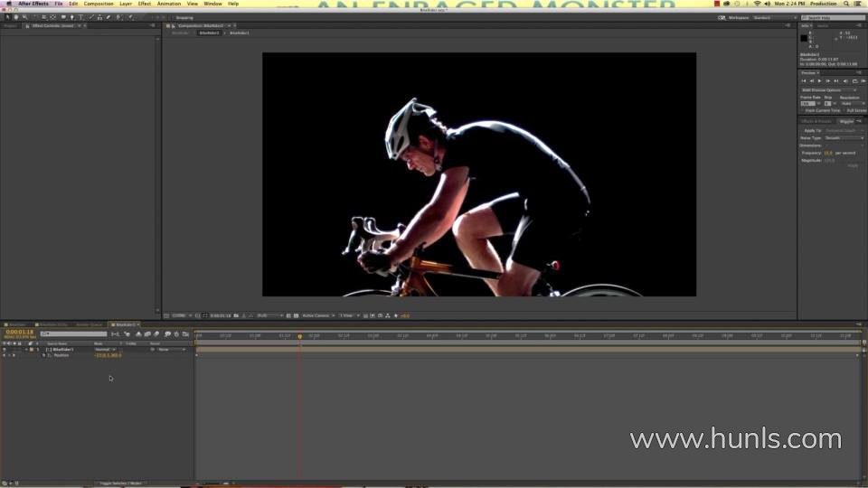Select the Pan Behind anchor point tool

[x=53, y=17]
